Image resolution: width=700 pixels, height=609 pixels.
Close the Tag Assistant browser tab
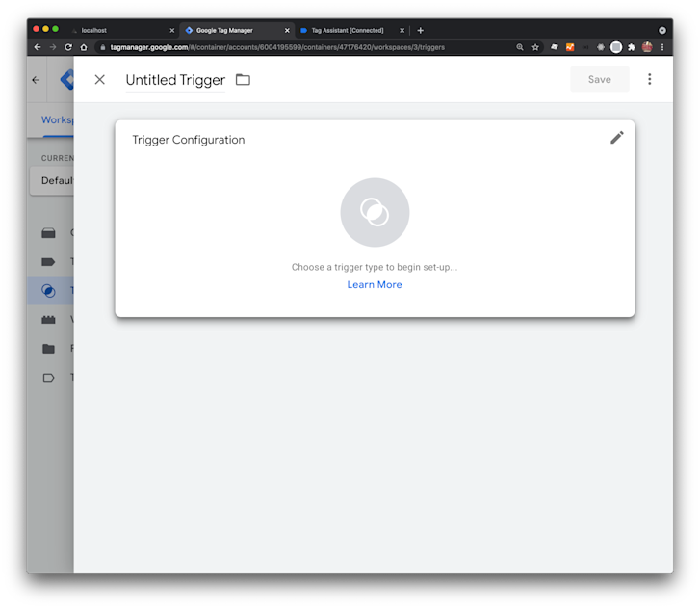pos(402,31)
